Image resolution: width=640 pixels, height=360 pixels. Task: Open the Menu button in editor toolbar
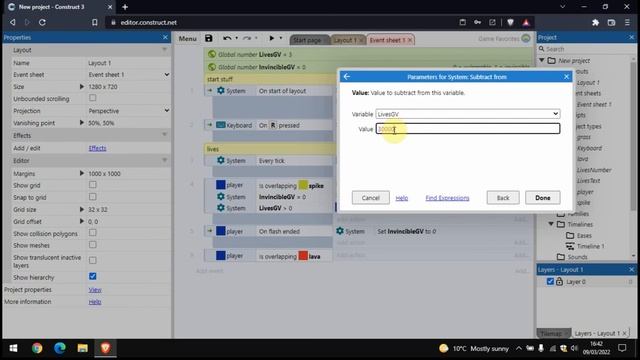188,39
